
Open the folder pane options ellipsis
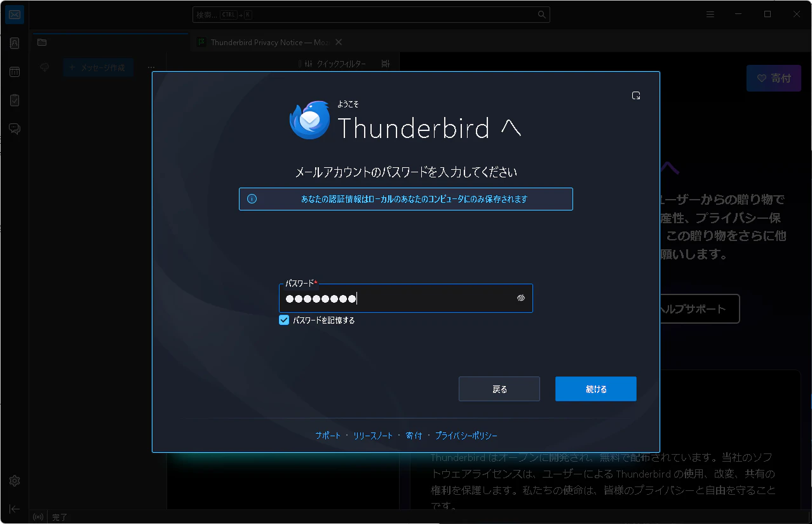[x=151, y=67]
